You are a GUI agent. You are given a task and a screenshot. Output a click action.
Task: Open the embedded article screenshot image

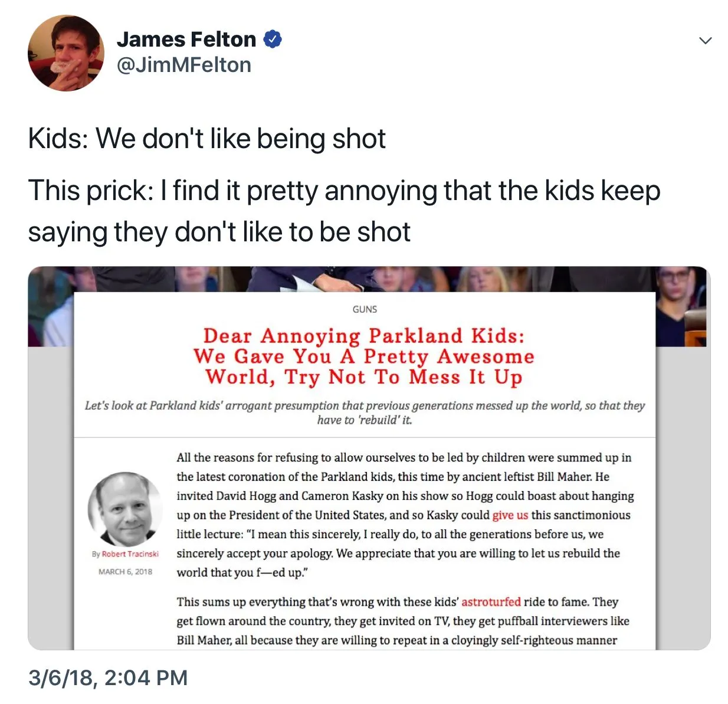click(x=369, y=458)
